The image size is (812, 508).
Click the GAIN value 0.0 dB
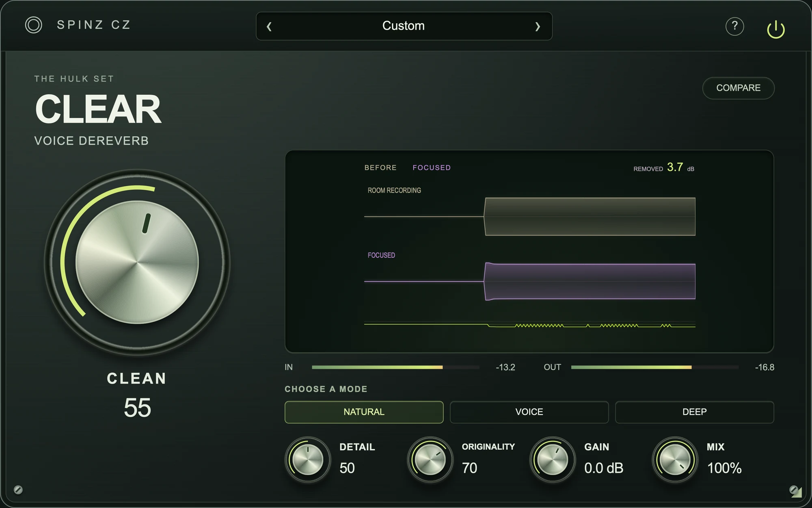(x=604, y=468)
